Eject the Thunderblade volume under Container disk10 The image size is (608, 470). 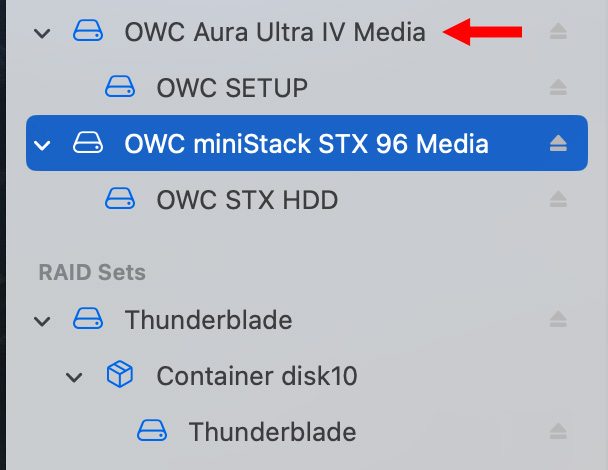[558, 432]
